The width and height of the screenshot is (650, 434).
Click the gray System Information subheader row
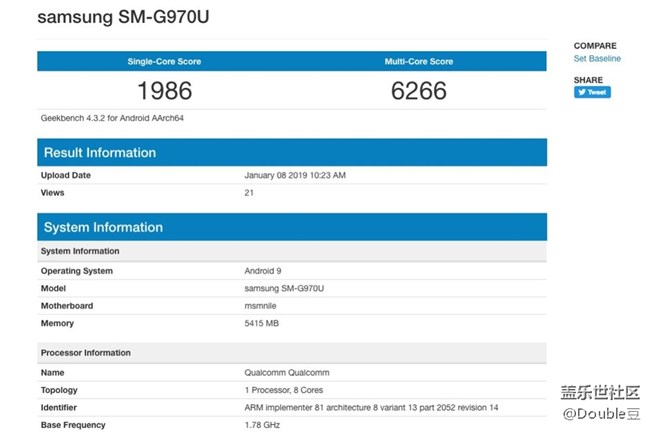pyautogui.click(x=292, y=251)
